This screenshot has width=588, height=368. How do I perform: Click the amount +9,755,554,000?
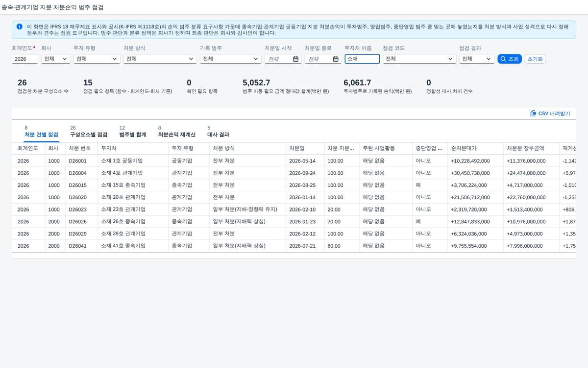click(469, 246)
